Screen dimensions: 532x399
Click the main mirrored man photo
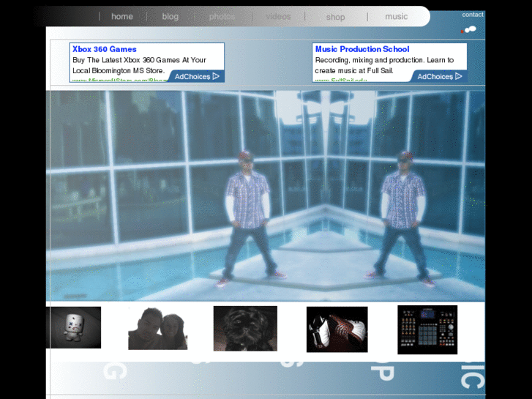266,195
